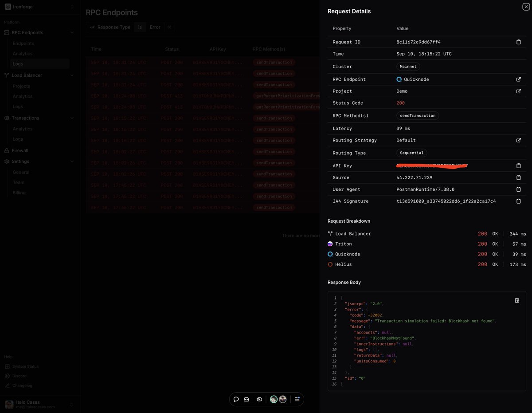Open the Changelog link
Image resolution: width=532 pixels, height=413 pixels.
click(22, 385)
